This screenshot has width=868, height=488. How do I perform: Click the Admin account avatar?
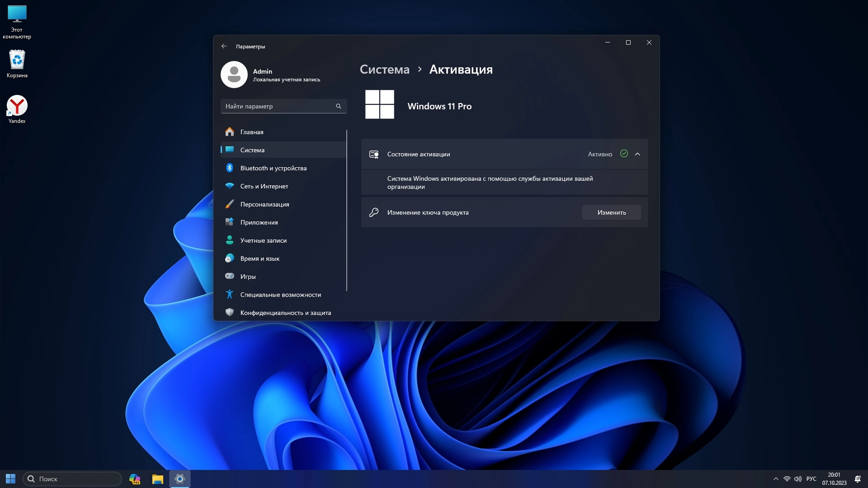click(x=234, y=75)
